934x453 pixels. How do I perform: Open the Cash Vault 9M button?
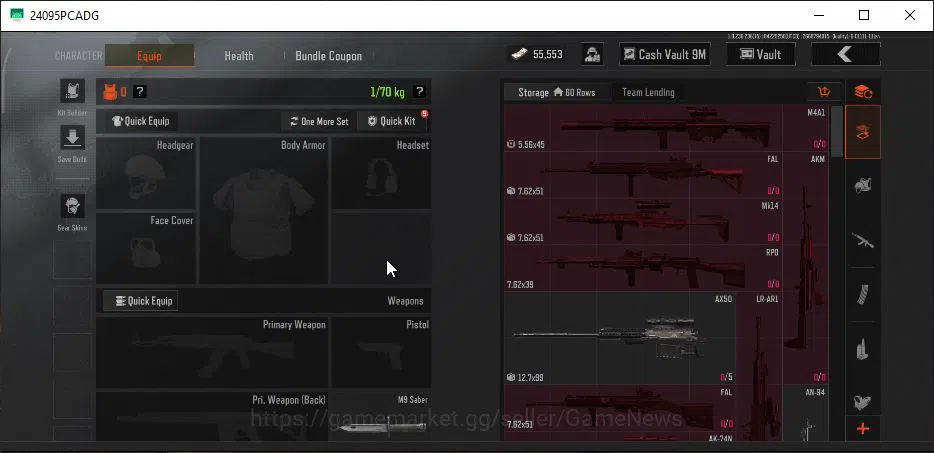click(665, 55)
